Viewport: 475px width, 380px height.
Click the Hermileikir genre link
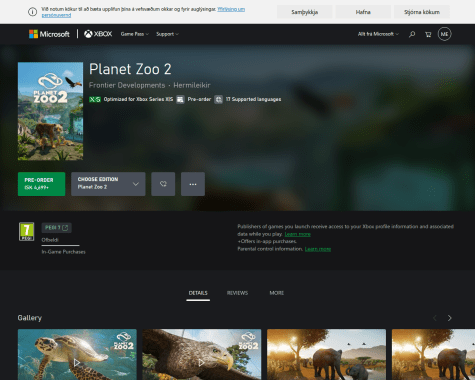[x=192, y=85]
